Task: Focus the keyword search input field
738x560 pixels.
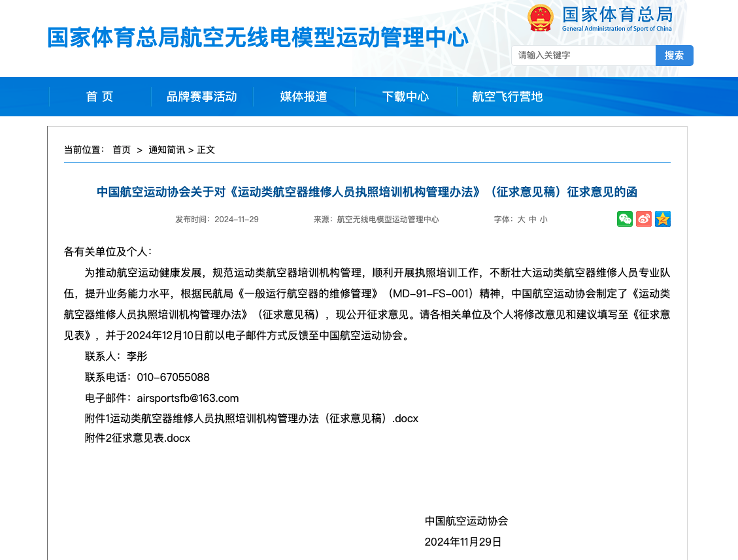Action: [x=583, y=56]
